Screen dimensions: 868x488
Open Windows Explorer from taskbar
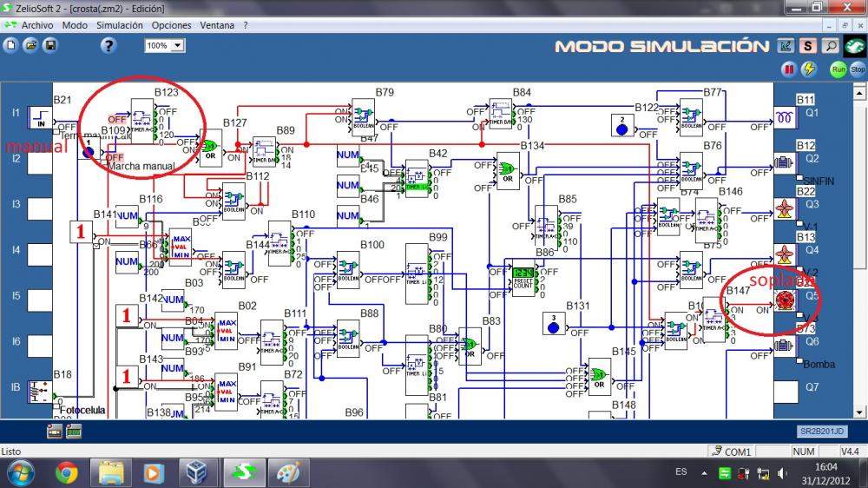point(111,473)
